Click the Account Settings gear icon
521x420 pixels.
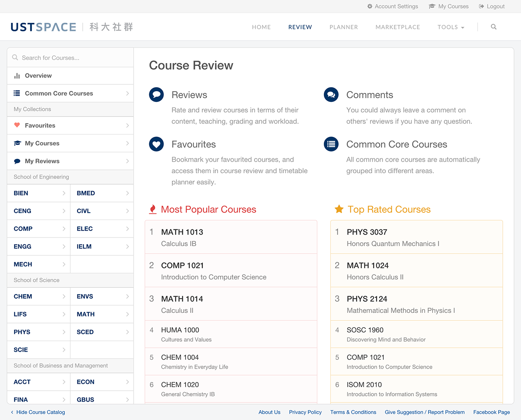[370, 7]
